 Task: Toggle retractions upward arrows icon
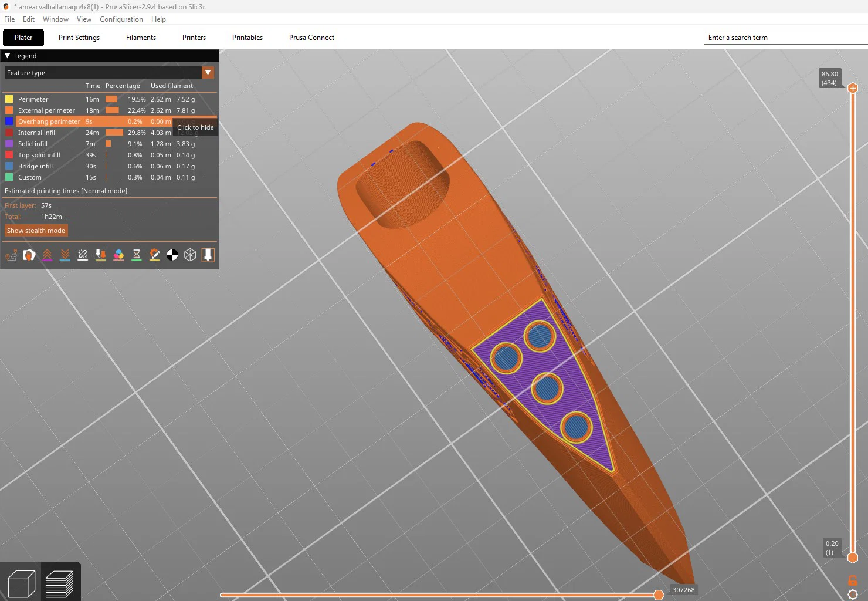(x=47, y=255)
